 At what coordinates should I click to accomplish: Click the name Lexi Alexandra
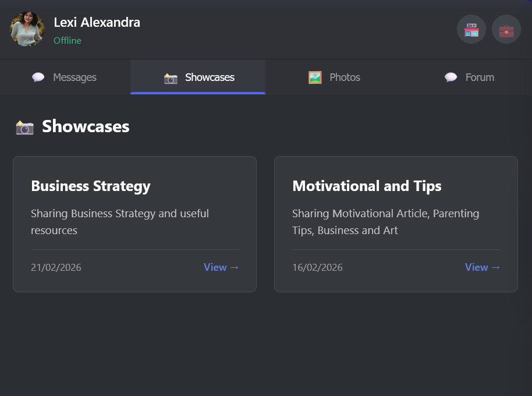pyautogui.click(x=97, y=22)
